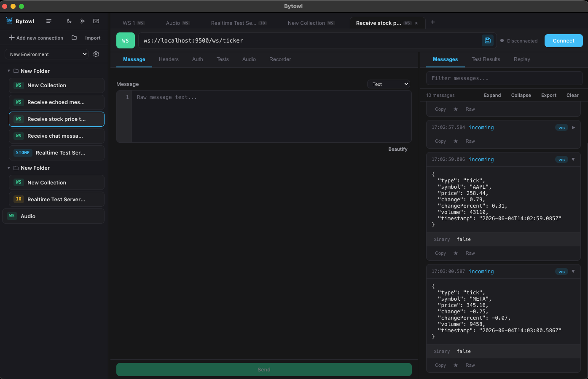
Task: Expand the 17:02:57.584 incoming message
Action: (x=573, y=128)
